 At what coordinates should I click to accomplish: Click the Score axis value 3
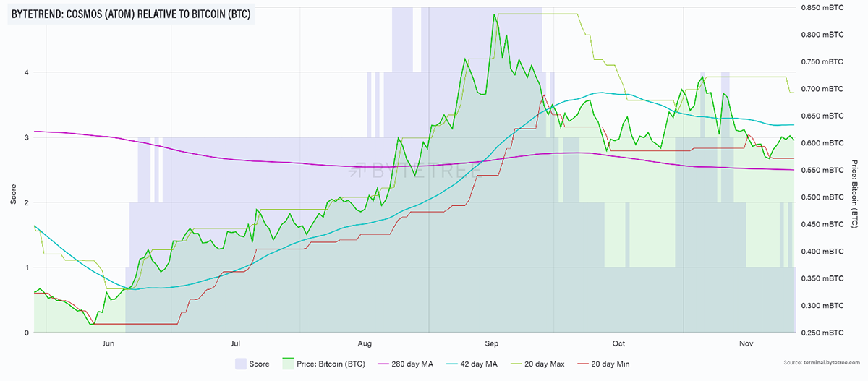tap(27, 137)
